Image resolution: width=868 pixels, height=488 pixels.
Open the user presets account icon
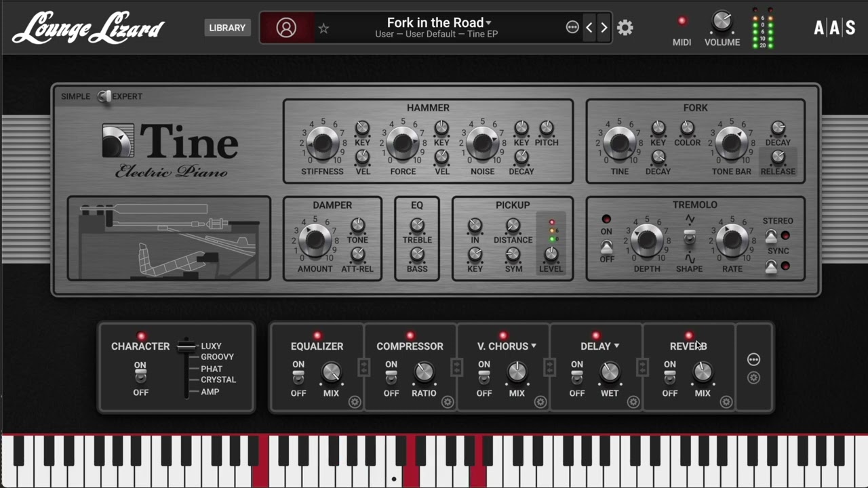286,28
